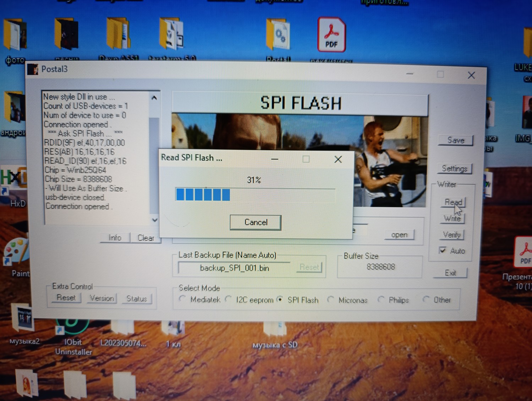Screen dimensions: 532x401
Task: Click the backup_SPI_001.bin file field
Action: [234, 268]
